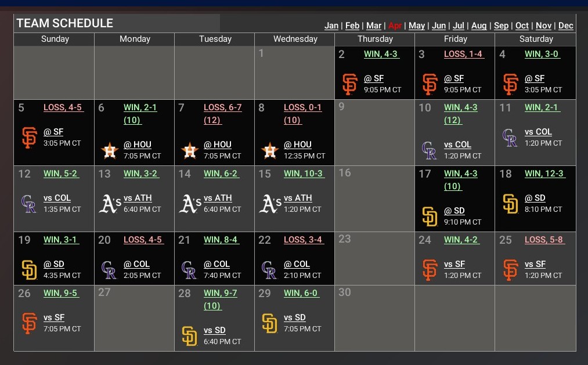The width and height of the screenshot is (588, 365).
Task: Open the LOSS, 1-4 game result
Action: [463, 54]
